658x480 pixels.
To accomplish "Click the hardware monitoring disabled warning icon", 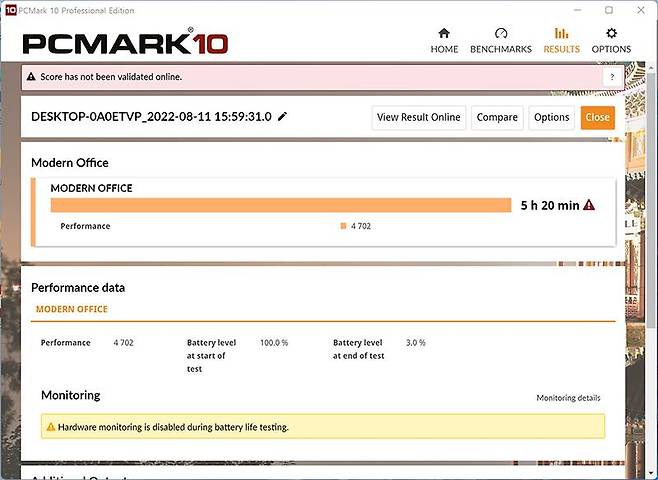I will 49,427.
